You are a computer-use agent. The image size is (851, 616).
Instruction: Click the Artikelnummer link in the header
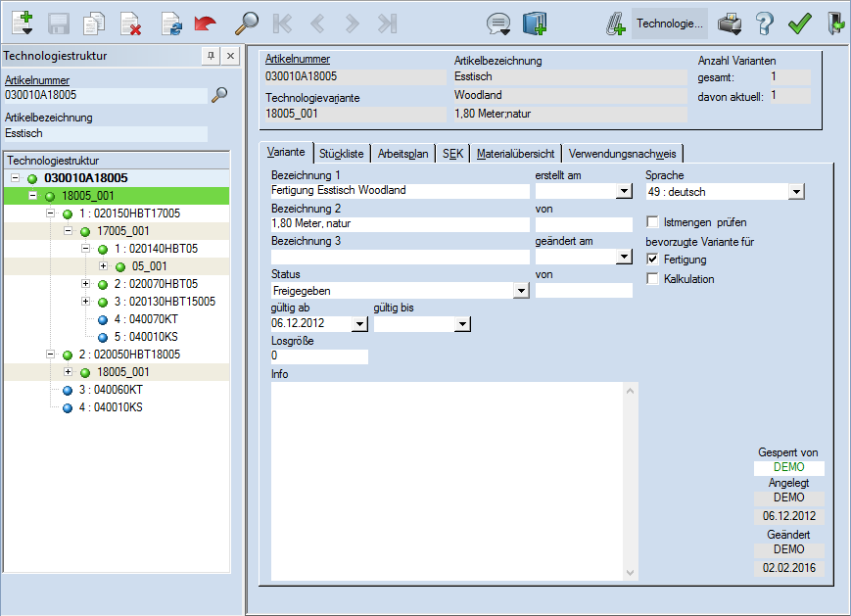(298, 60)
